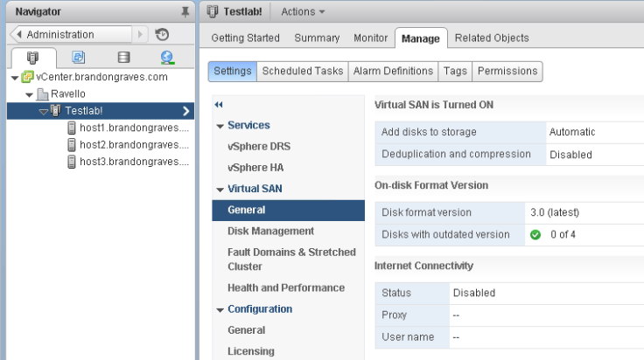The width and height of the screenshot is (644, 360).
Task: Collapse the Virtual SAN section
Action: (x=220, y=190)
